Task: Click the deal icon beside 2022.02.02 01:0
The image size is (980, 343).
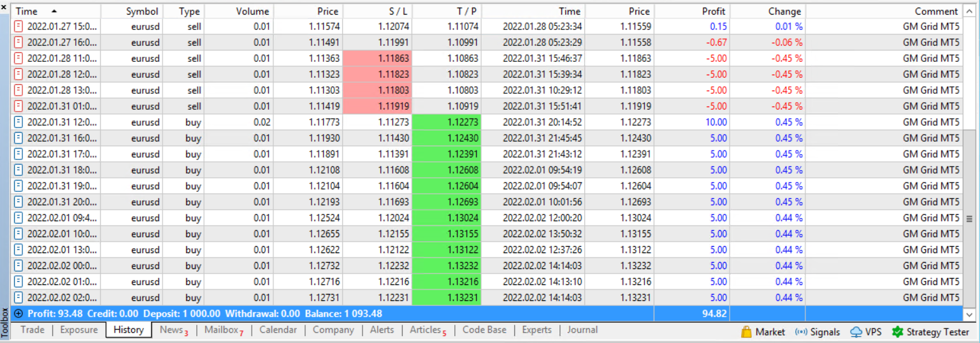Action: pyautogui.click(x=18, y=282)
